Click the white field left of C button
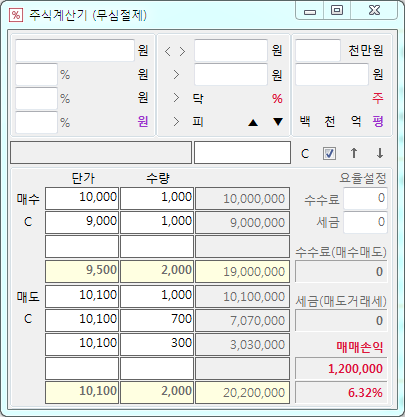This screenshot has width=405, height=417. (x=242, y=152)
